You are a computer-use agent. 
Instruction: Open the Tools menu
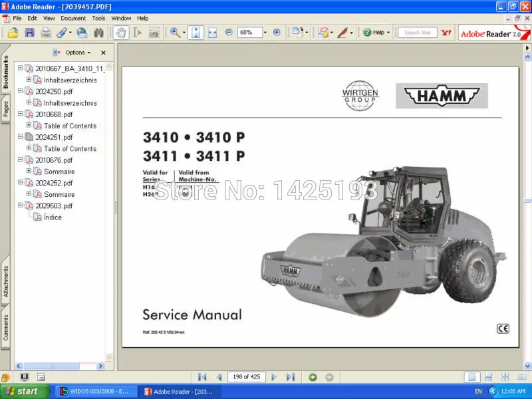98,19
